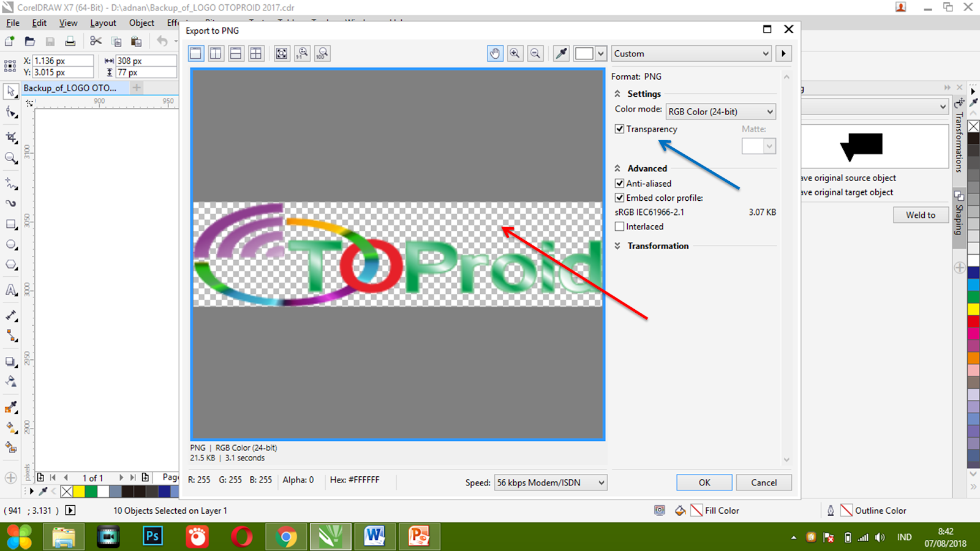This screenshot has height=551, width=980.
Task: Click the Undo arrow icon
Action: click(162, 41)
